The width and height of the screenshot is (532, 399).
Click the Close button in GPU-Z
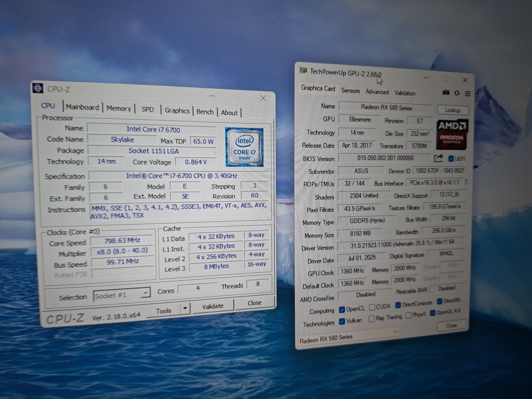pyautogui.click(x=451, y=325)
